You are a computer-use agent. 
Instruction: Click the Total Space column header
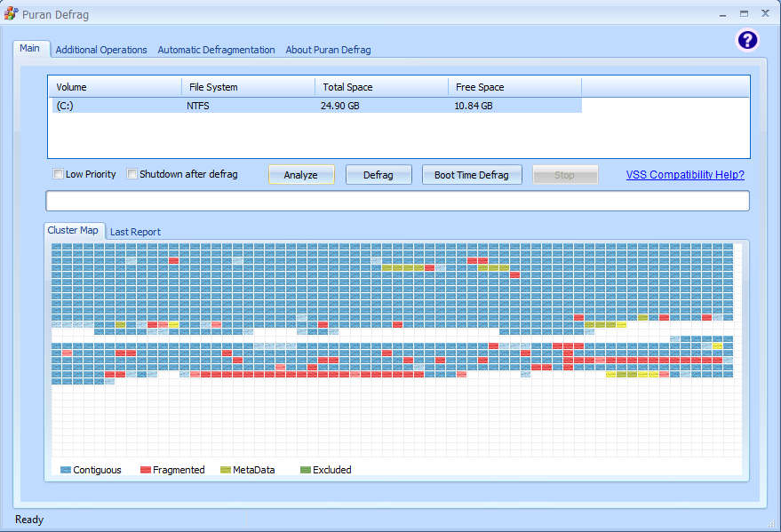[x=381, y=87]
